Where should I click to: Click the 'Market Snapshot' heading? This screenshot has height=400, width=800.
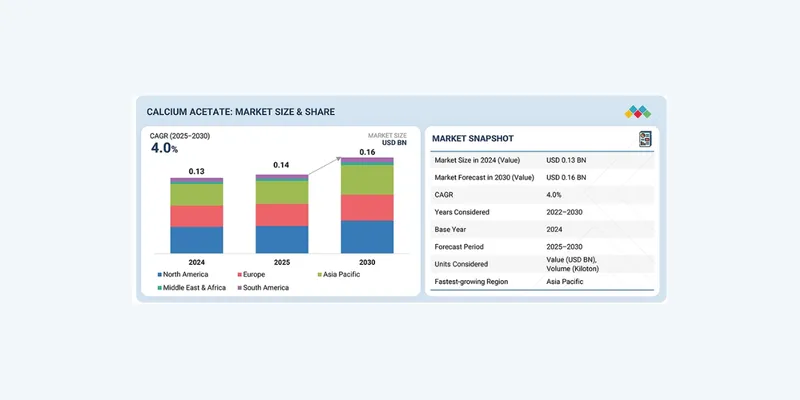coord(473,138)
